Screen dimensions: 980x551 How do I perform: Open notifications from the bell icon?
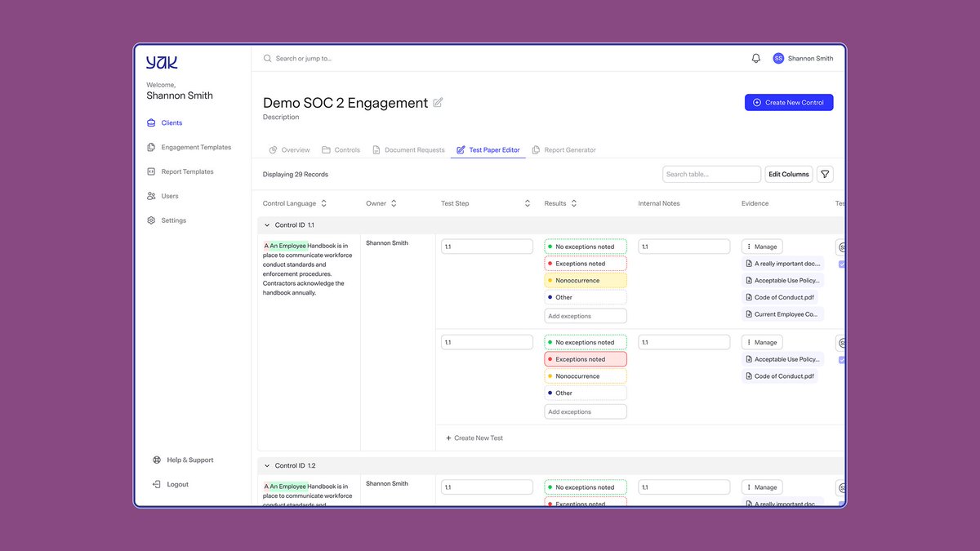pos(756,59)
